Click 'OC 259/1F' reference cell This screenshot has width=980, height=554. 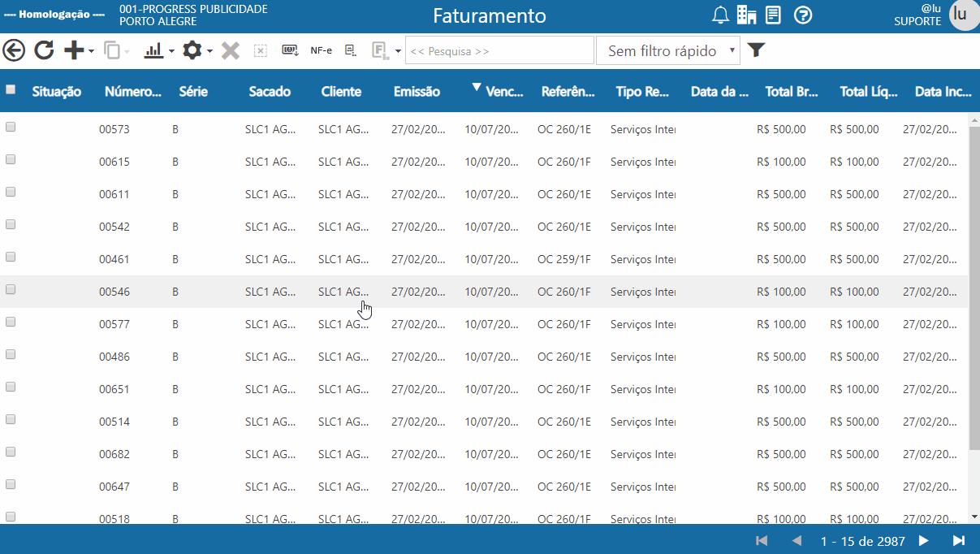point(564,259)
